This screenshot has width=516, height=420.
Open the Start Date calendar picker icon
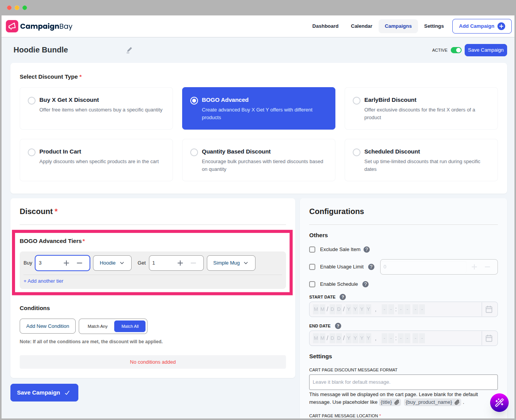489,309
